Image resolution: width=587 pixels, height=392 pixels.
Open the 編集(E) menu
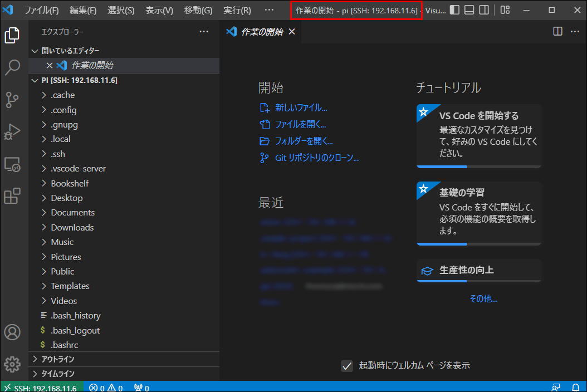[x=83, y=10]
